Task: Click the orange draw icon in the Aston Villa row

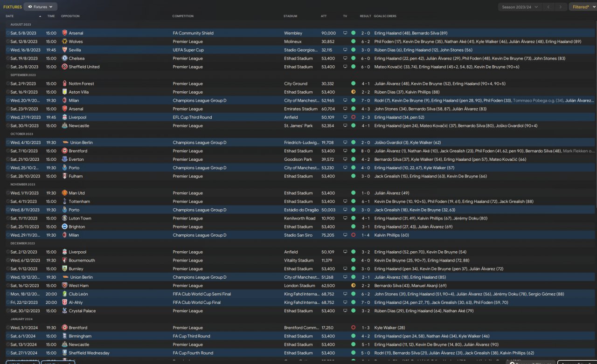Action: [353, 92]
